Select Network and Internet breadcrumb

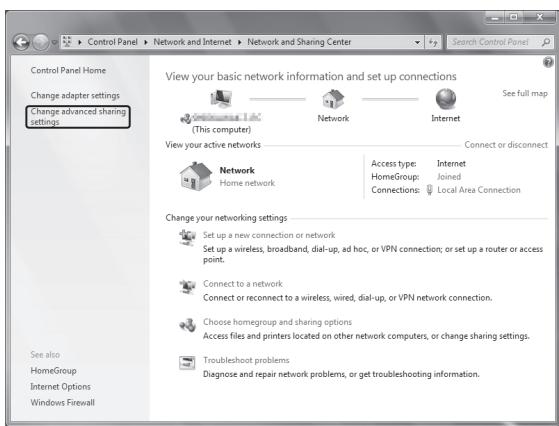click(x=192, y=42)
